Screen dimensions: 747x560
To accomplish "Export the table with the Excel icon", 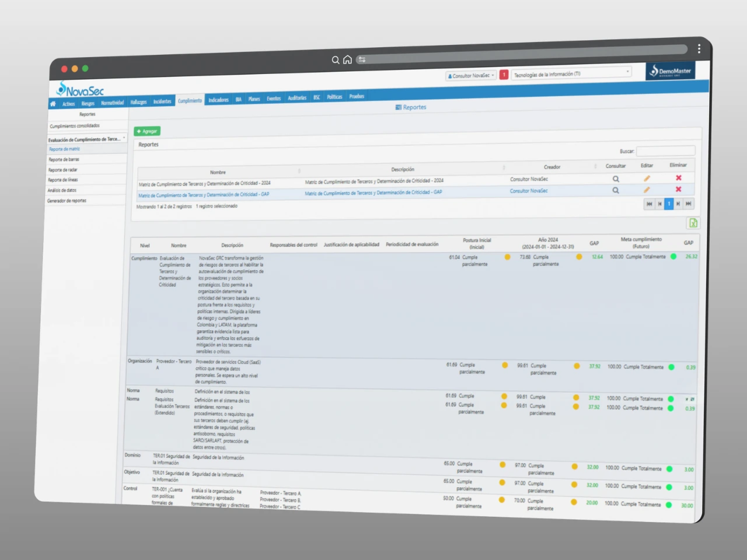I will pyautogui.click(x=693, y=223).
